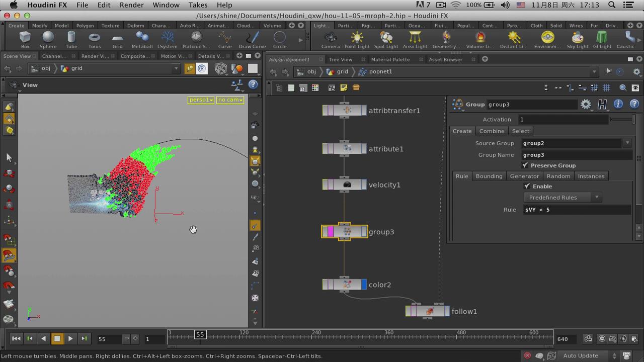Viewport: 644px width, 362px height.
Task: Add a GI Light
Action: pyautogui.click(x=602, y=39)
